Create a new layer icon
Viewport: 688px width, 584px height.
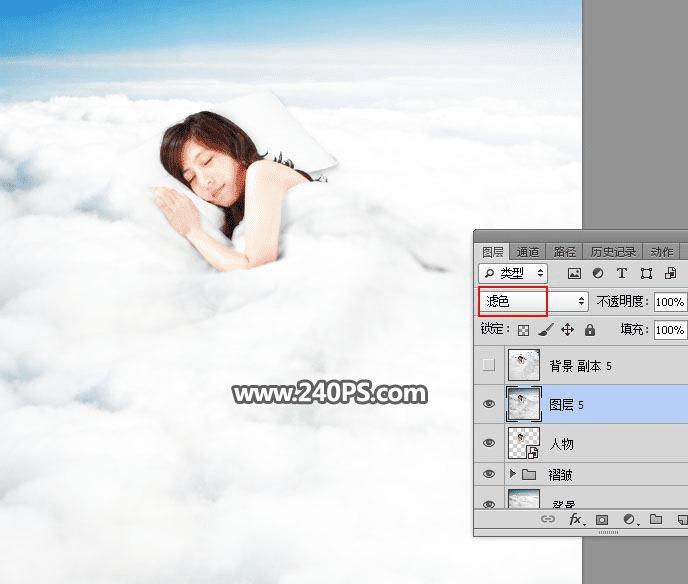point(682,520)
